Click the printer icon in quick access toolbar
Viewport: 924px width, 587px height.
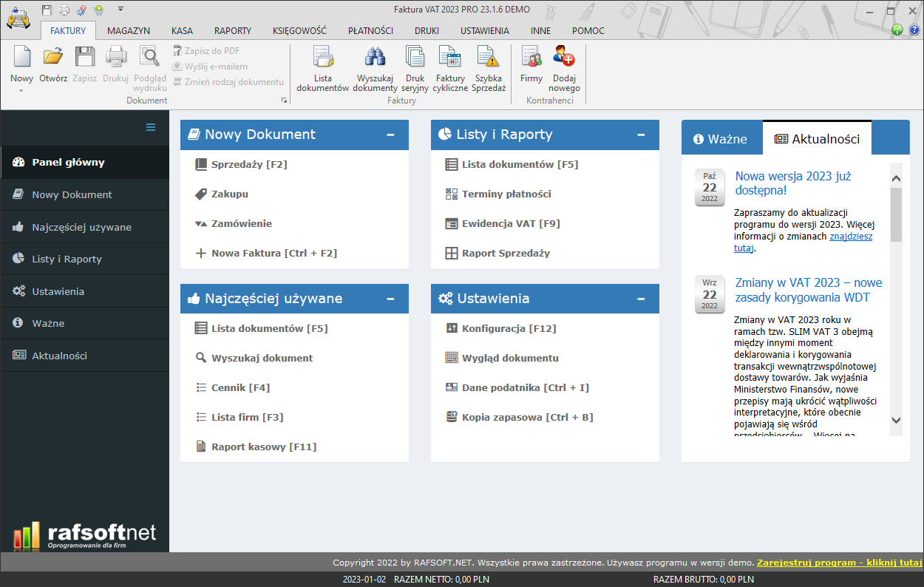click(64, 10)
